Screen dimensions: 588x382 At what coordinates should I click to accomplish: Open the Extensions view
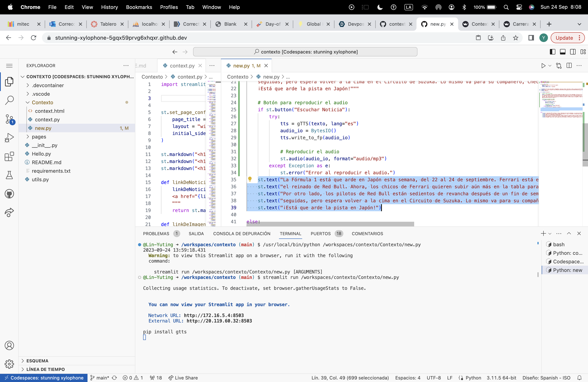[x=9, y=156]
